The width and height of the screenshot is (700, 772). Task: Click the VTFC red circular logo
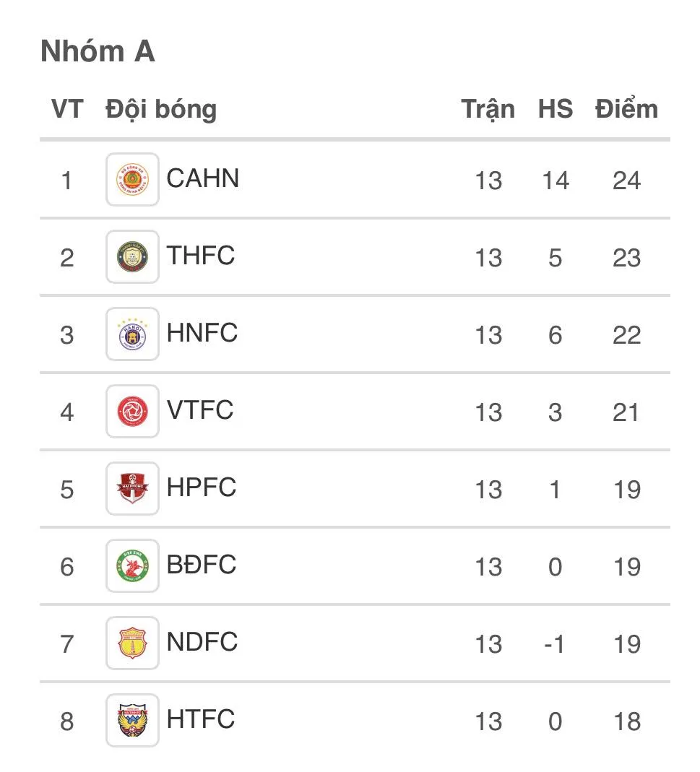tap(132, 411)
